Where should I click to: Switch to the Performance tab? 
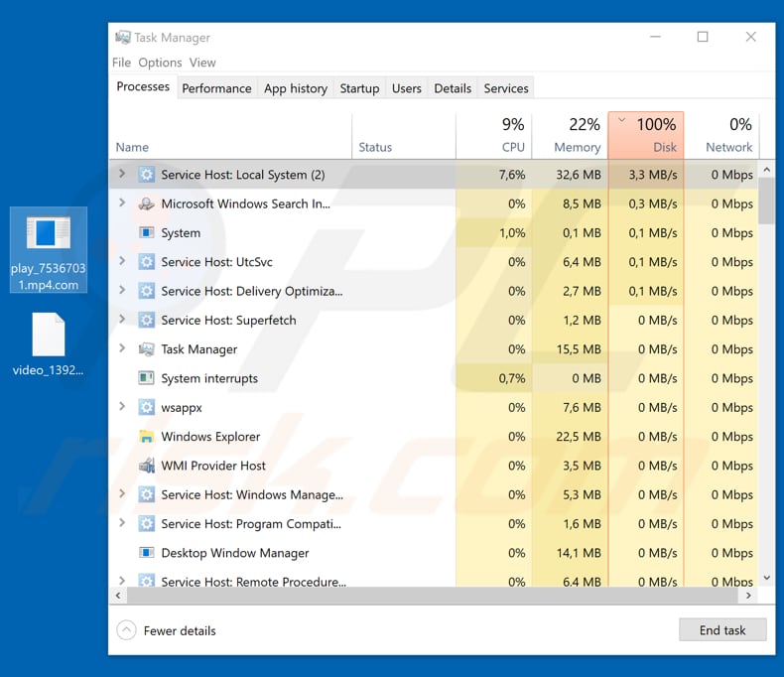click(x=216, y=88)
